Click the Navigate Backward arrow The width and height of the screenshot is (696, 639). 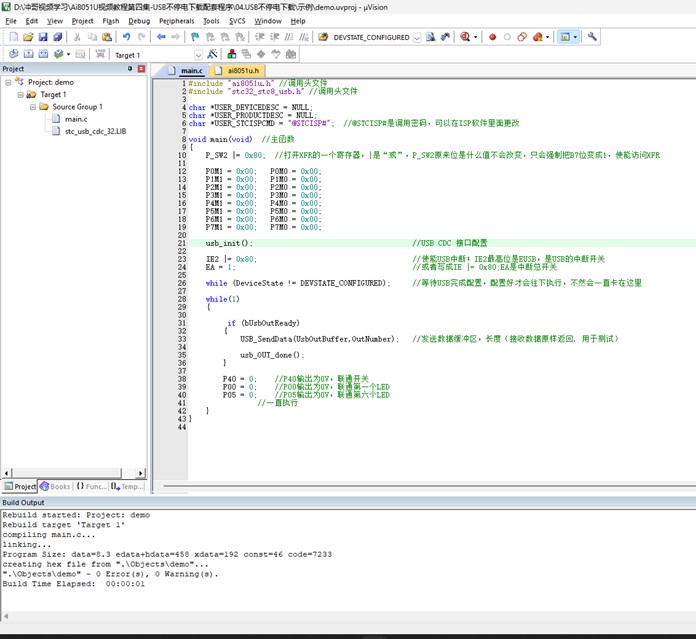(x=162, y=37)
